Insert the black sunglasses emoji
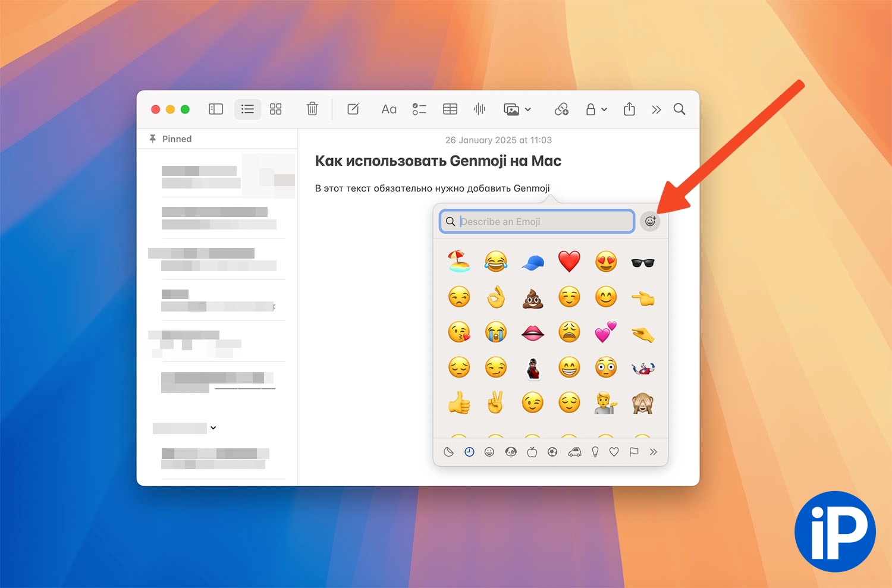 [x=643, y=262]
